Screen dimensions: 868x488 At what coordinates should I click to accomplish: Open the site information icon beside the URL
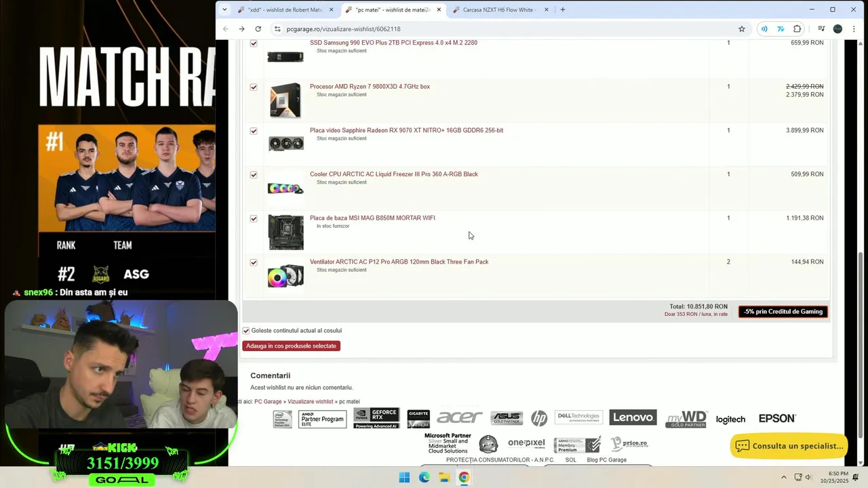click(277, 29)
